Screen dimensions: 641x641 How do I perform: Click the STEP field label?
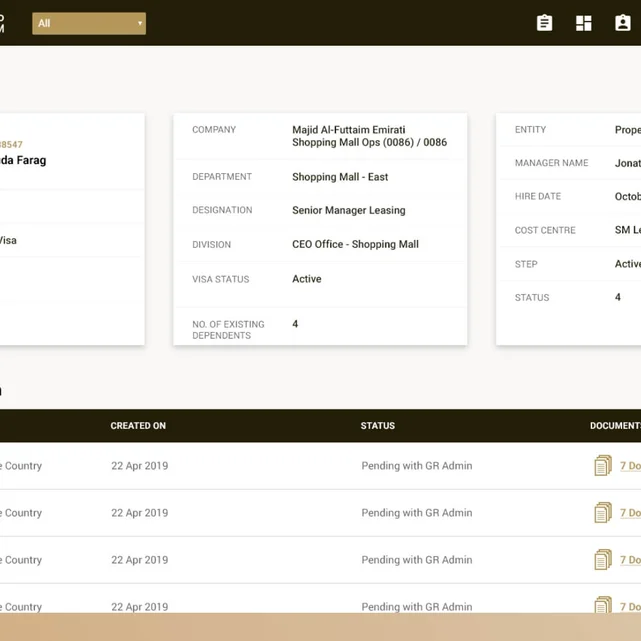coord(526,264)
